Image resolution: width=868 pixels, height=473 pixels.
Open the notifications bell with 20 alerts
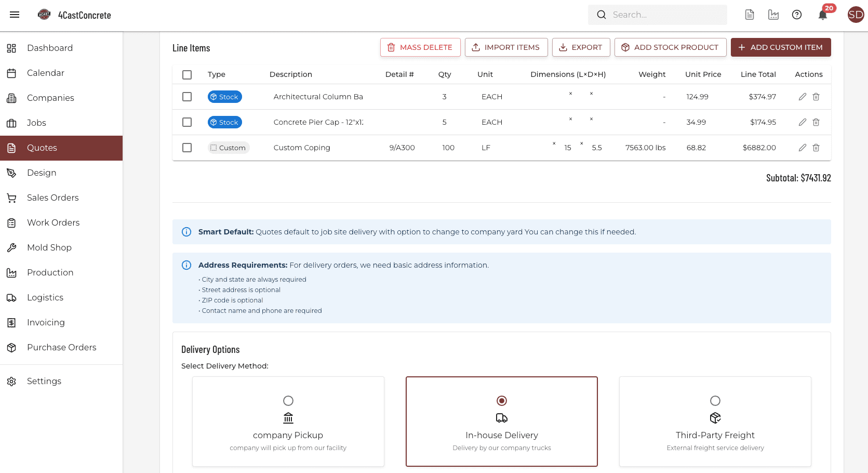(822, 15)
